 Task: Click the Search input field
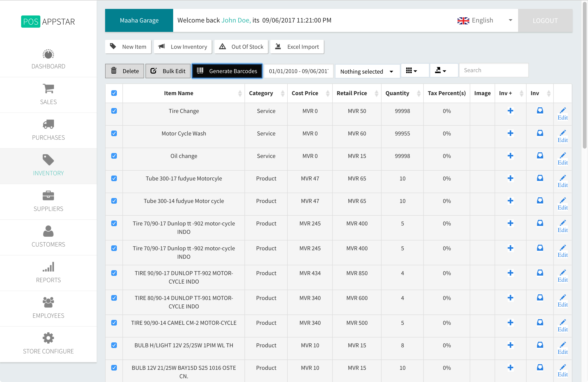(493, 70)
